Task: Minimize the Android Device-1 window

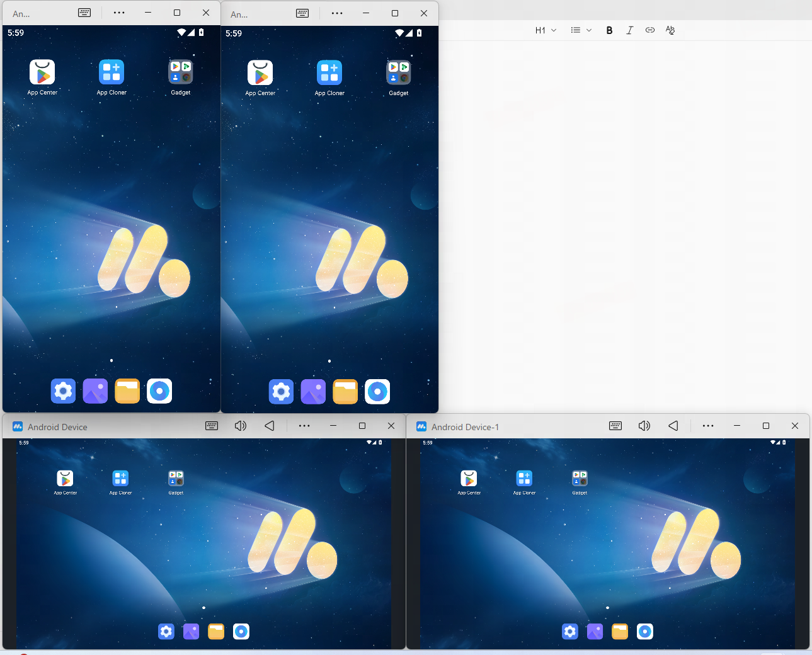Action: (x=737, y=426)
